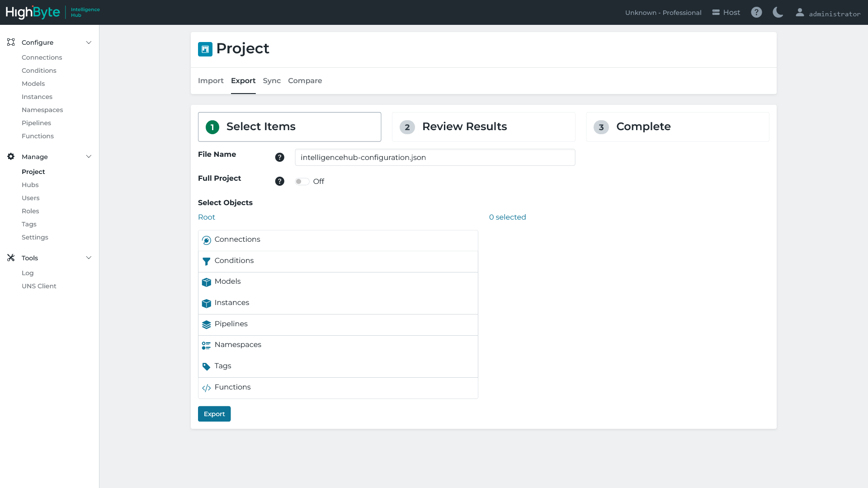Click the Export button
This screenshot has height=488, width=868.
pos(214,414)
